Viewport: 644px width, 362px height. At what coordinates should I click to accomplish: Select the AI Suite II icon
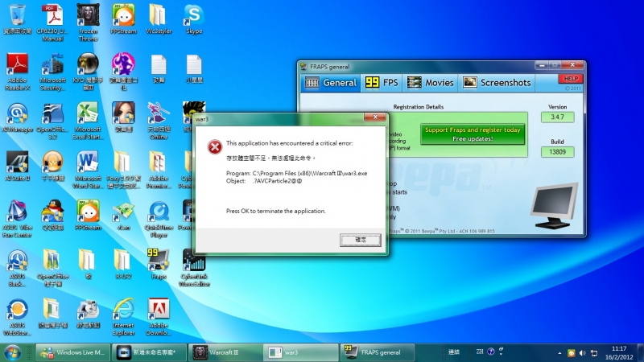pos(17,167)
